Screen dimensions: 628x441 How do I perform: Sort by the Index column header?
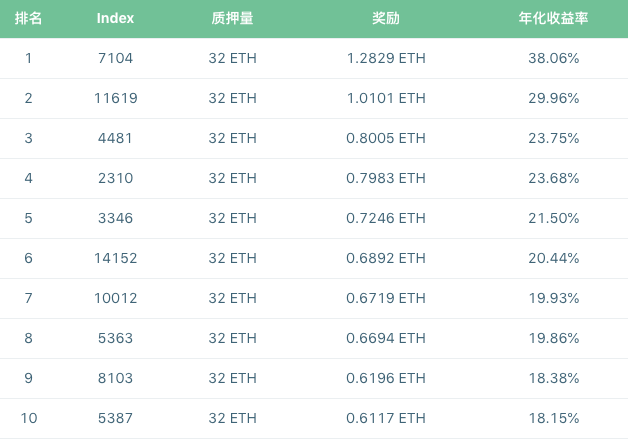click(116, 19)
